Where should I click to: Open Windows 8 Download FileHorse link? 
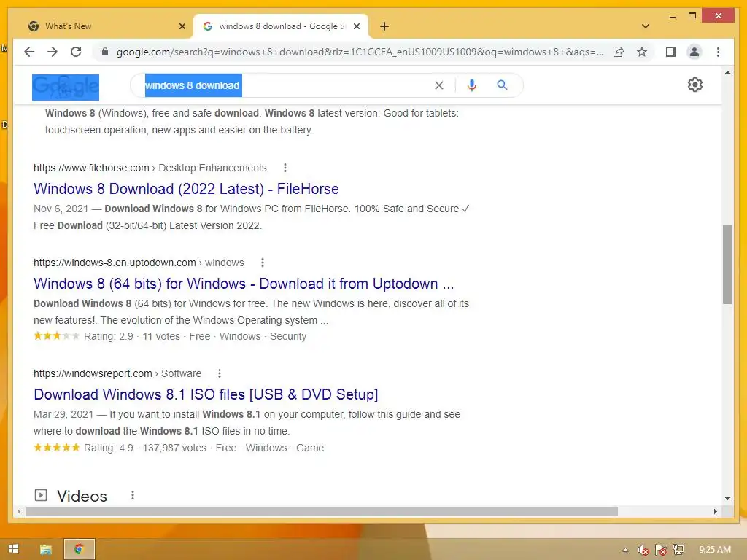[x=186, y=189]
